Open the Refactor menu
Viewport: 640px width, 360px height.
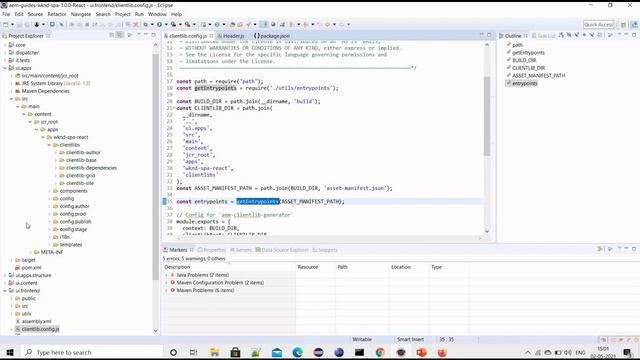(57, 14)
